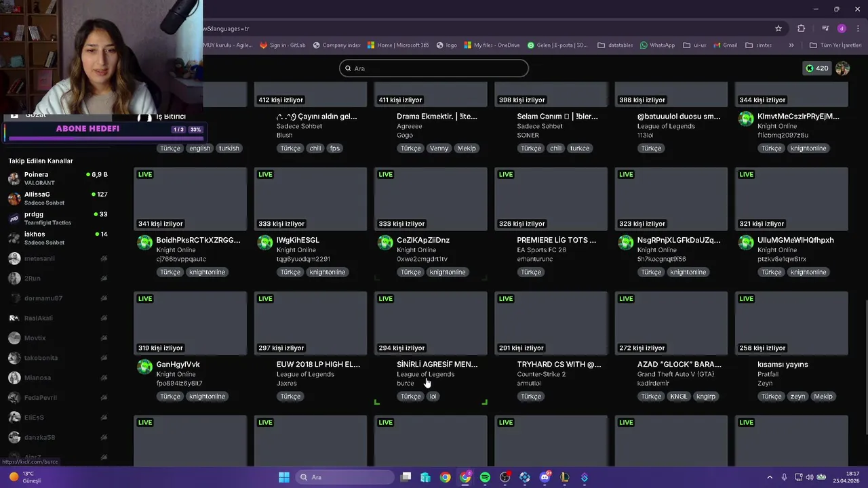This screenshot has height=488, width=868.
Task: Click the BoidhPksRCTkXZRGG channel avatar
Action: coord(144,243)
